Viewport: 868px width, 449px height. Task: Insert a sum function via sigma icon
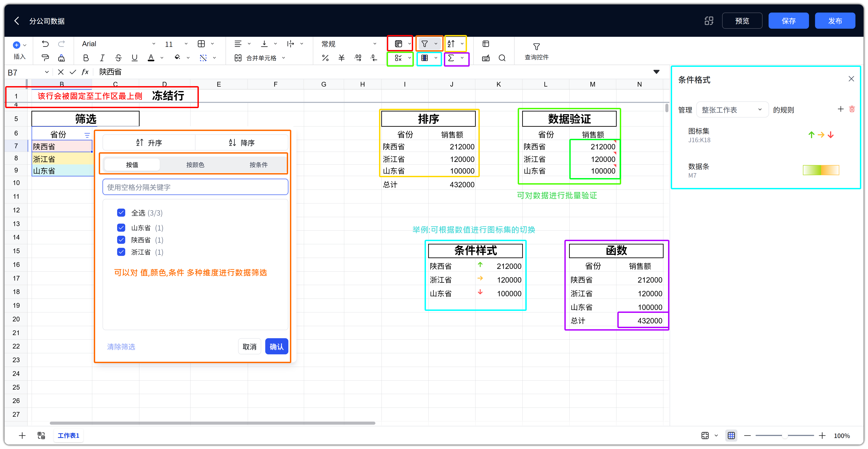(x=451, y=58)
